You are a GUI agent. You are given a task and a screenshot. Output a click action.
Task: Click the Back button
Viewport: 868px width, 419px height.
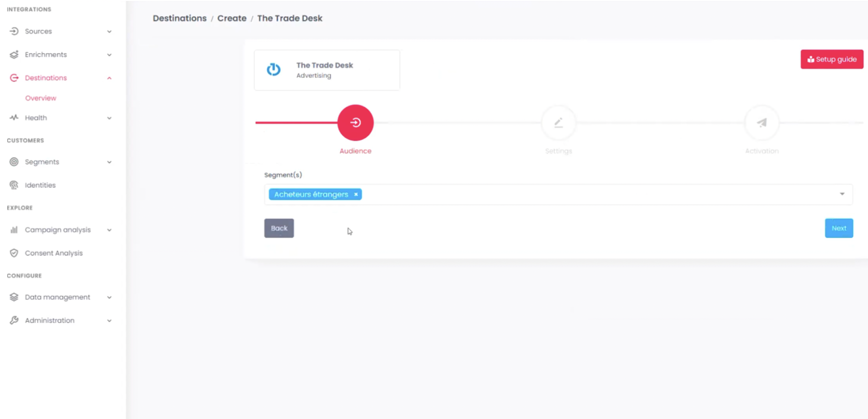pyautogui.click(x=279, y=228)
